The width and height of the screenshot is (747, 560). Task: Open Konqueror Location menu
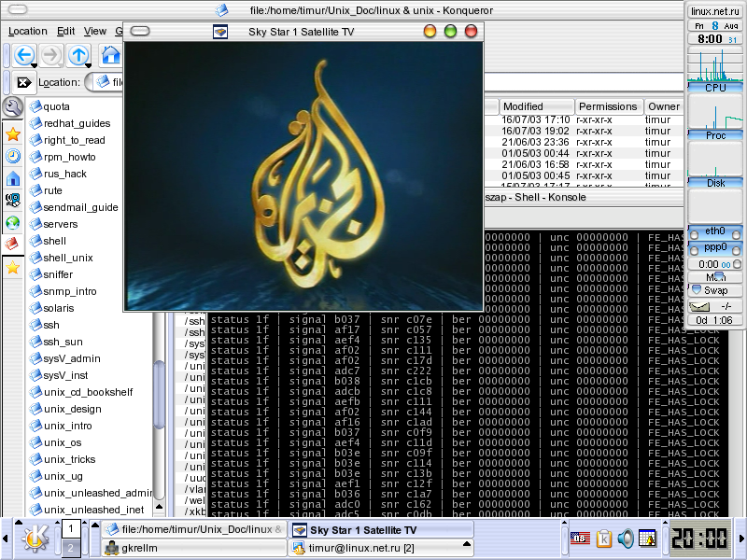tap(28, 32)
